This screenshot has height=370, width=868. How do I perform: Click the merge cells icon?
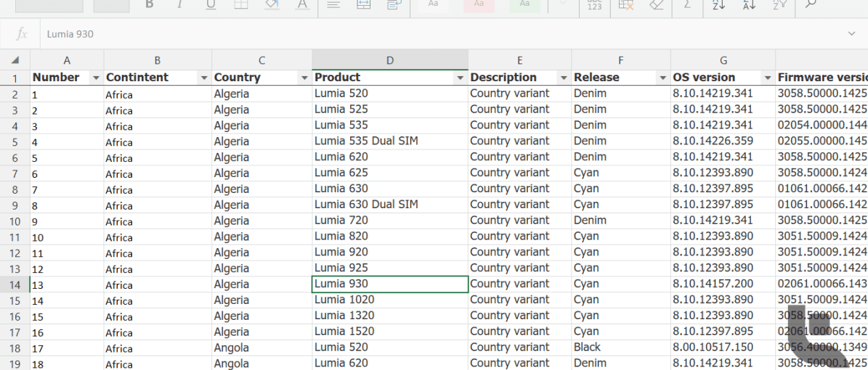click(364, 4)
